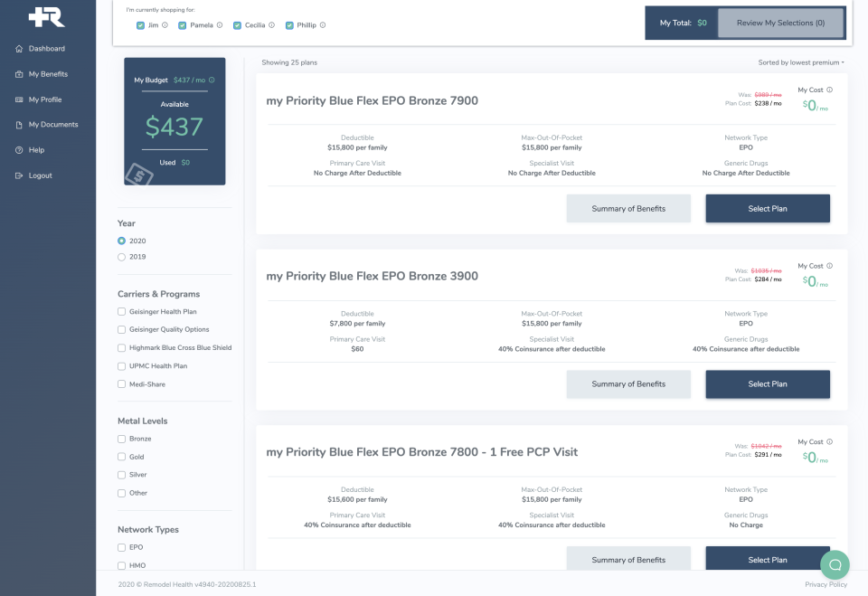Image resolution: width=868 pixels, height=596 pixels.
Task: Click the Logout exit icon
Action: pos(19,175)
